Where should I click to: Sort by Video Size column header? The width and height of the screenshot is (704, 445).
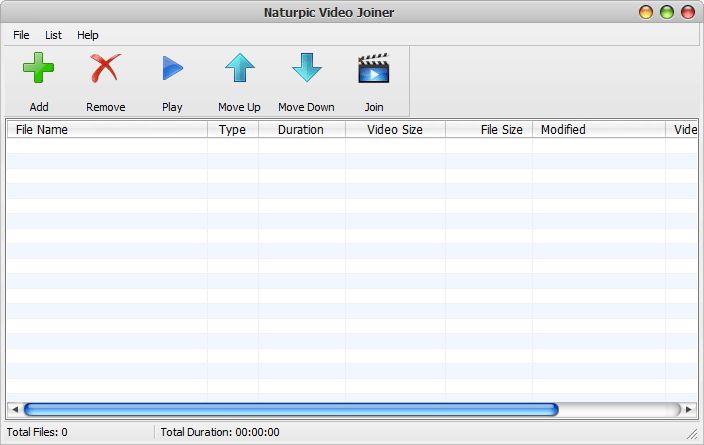[x=395, y=130]
